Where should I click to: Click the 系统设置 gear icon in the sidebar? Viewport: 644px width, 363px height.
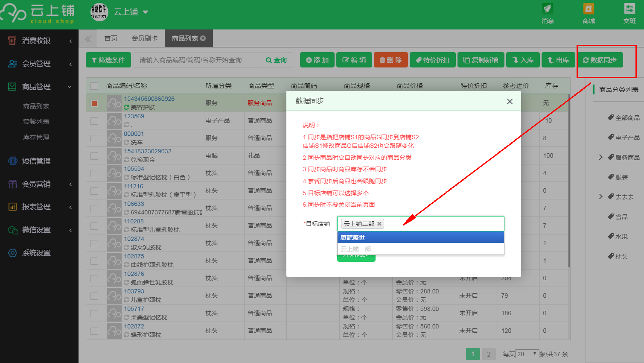click(12, 253)
